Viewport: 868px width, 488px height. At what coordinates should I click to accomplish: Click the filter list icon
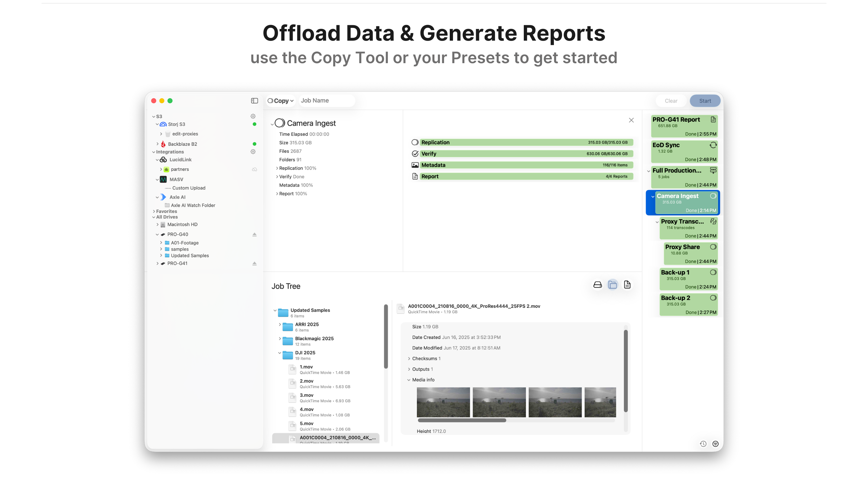click(x=715, y=444)
